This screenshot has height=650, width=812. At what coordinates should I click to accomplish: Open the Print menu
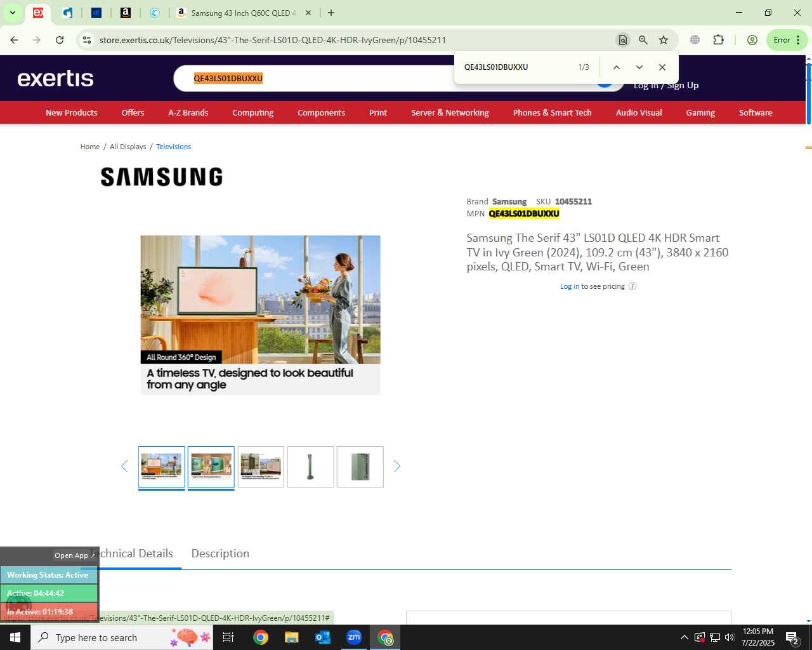378,112
